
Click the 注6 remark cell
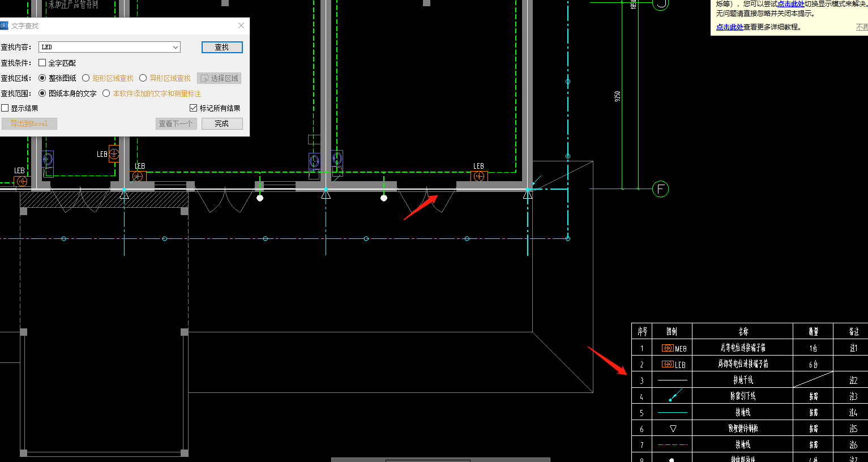(x=853, y=445)
